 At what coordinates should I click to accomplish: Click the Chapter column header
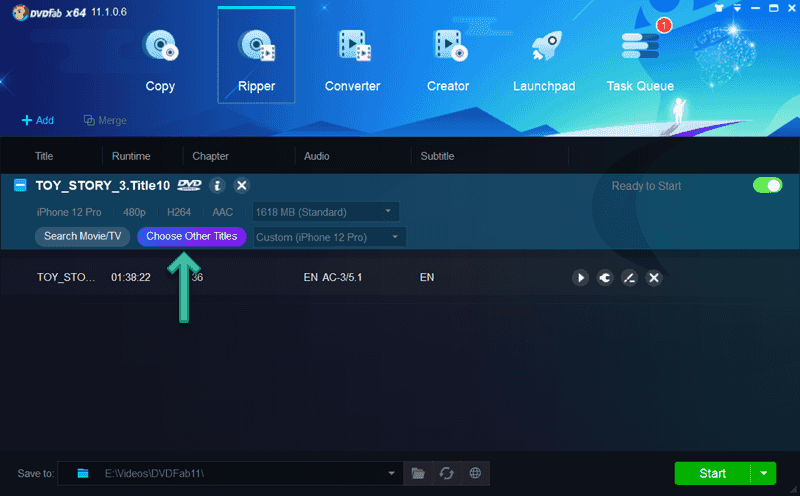tap(210, 156)
